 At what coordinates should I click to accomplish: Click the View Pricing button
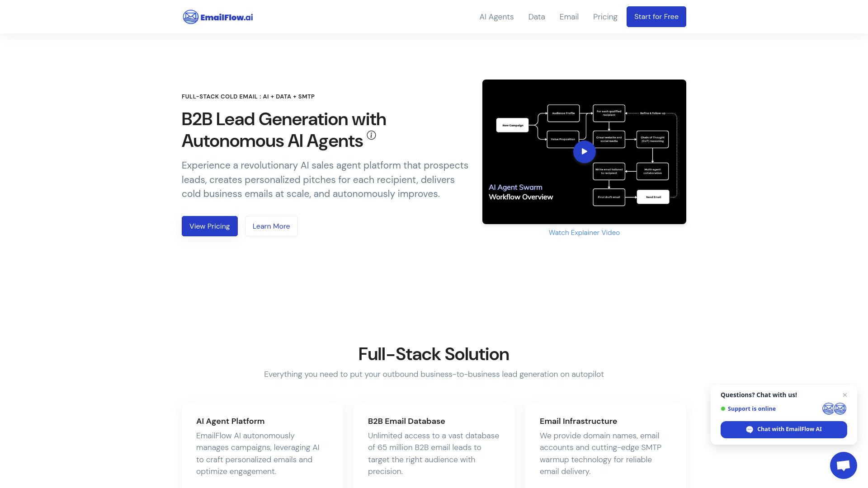(x=209, y=226)
